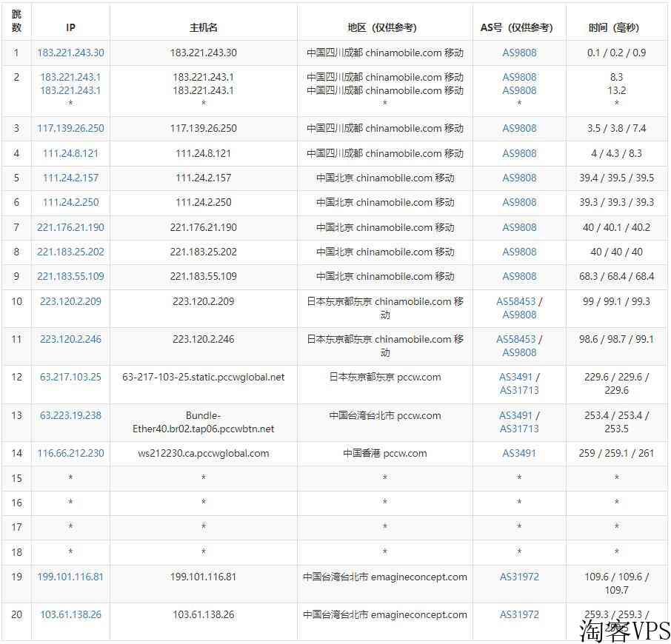This screenshot has width=671, height=644.
Task: Select region text 日本东京都东京 pccw.com
Action: [x=384, y=378]
